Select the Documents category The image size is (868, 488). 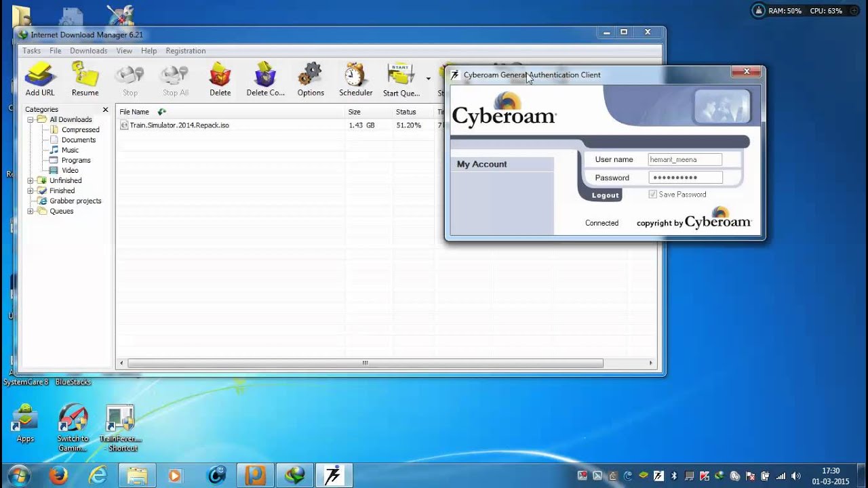[x=78, y=140]
